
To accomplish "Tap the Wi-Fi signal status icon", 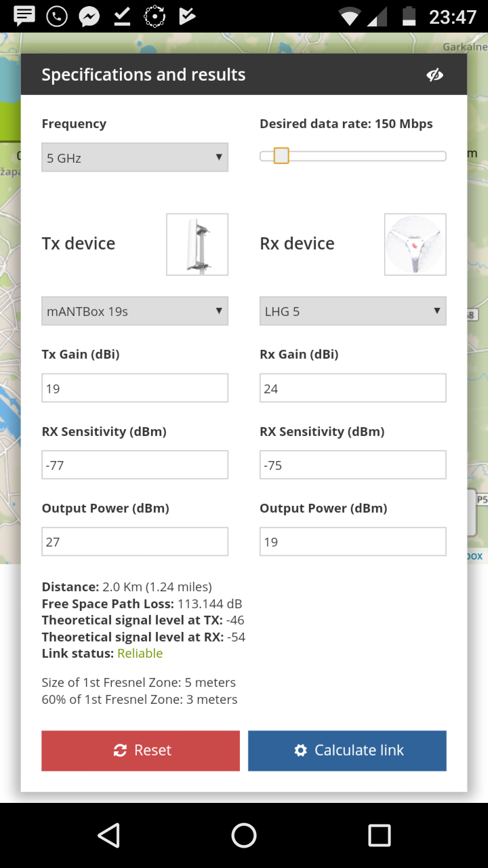I will coord(350,16).
